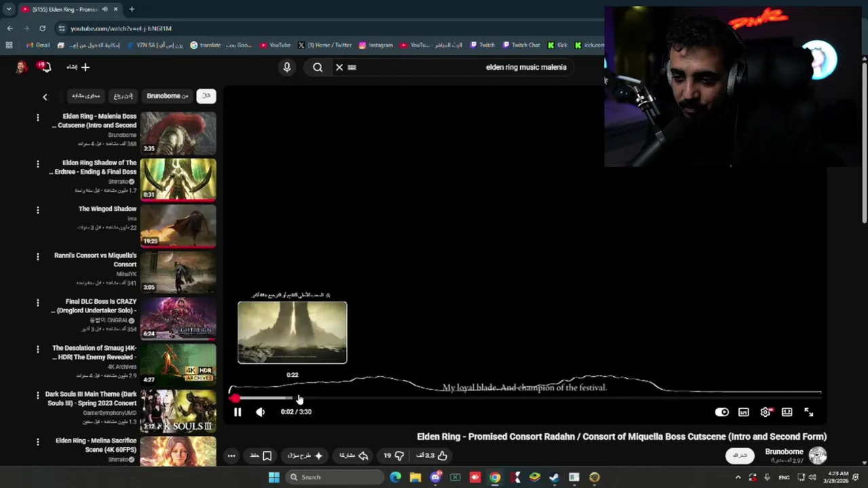Open the player settings gear
Screen dimensions: 868x488
tap(766, 412)
